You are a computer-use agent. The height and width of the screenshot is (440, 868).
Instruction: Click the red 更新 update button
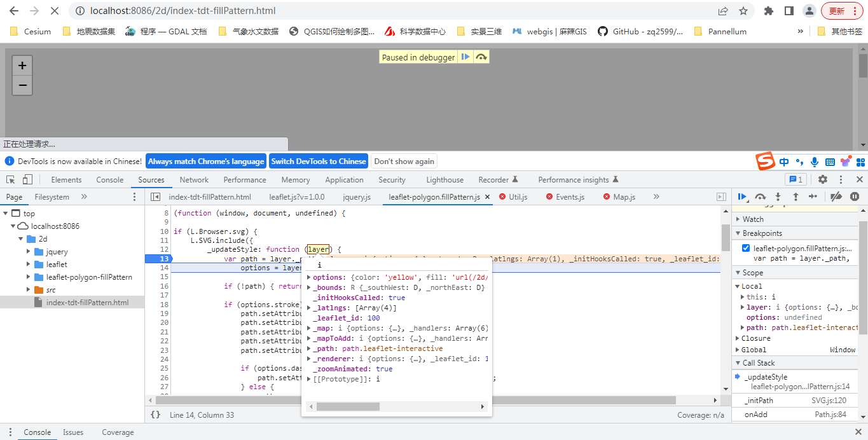pyautogui.click(x=842, y=11)
